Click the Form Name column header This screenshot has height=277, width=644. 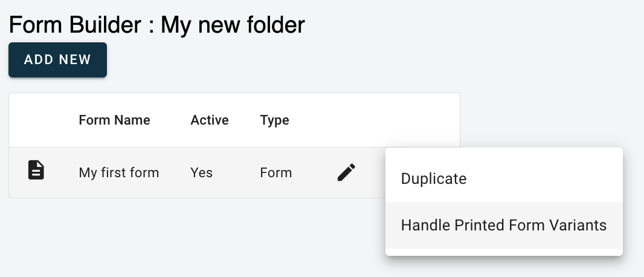(114, 120)
